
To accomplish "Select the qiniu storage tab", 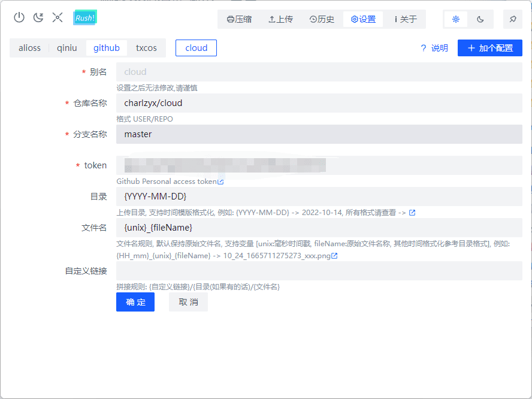I will tap(67, 48).
